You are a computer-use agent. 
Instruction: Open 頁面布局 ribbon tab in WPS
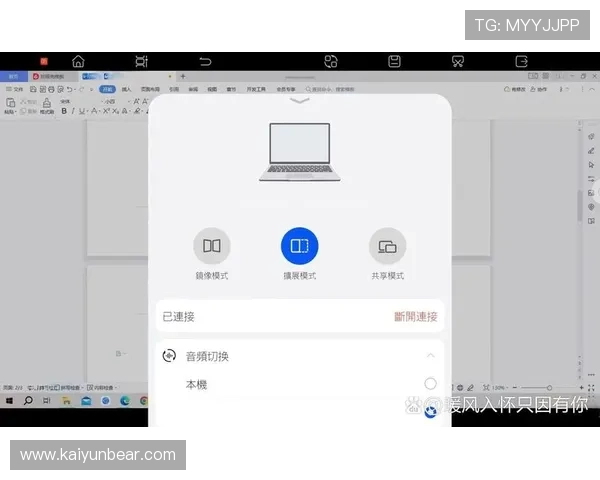150,89
